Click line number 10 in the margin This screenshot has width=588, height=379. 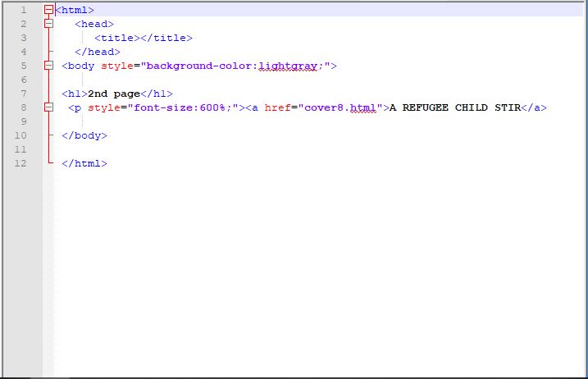[x=21, y=135]
